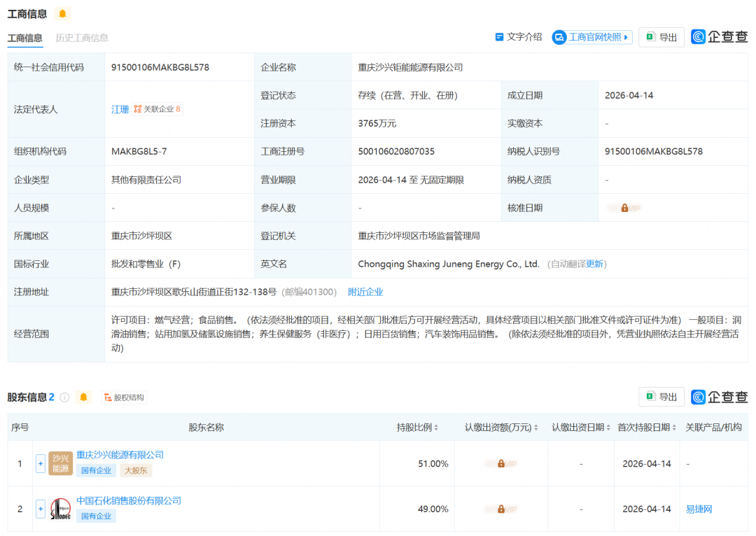
Task: Switch to the 历史工商信息 tab
Action: [80, 38]
